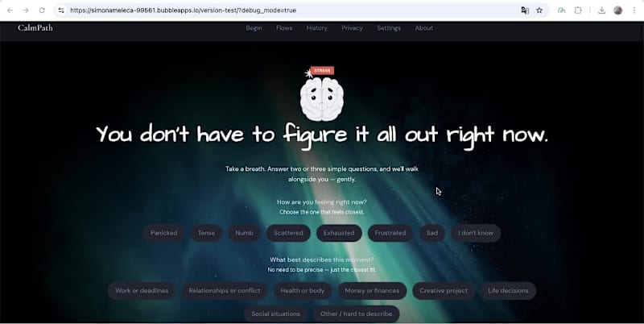Pick Life decisions
Image resolution: width=644 pixels, height=324 pixels.
(x=509, y=291)
